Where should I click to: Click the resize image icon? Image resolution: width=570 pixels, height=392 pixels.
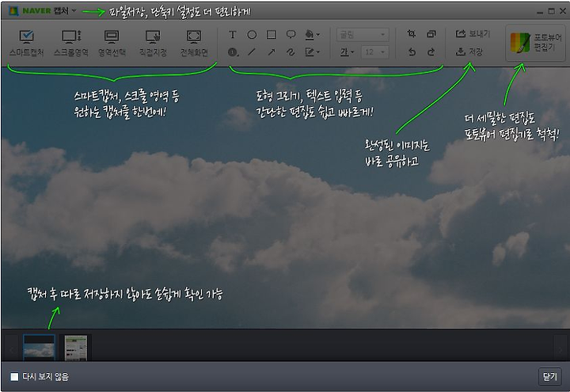point(431,34)
